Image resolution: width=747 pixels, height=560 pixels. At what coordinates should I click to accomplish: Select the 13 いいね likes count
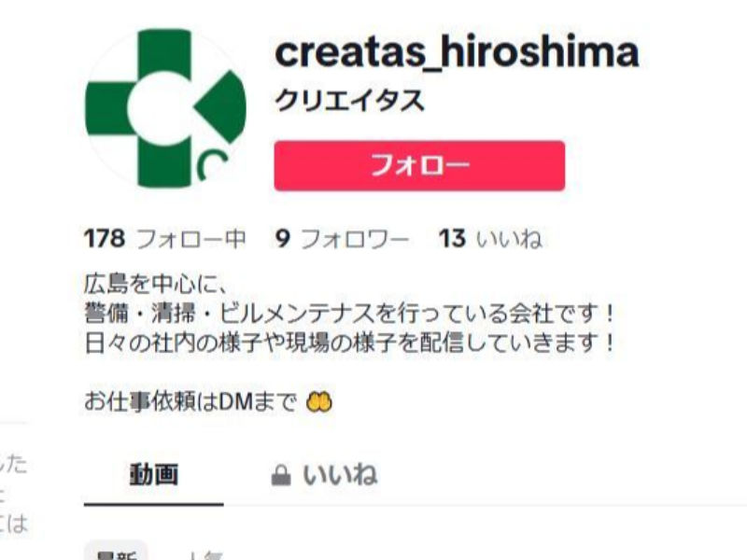point(490,239)
